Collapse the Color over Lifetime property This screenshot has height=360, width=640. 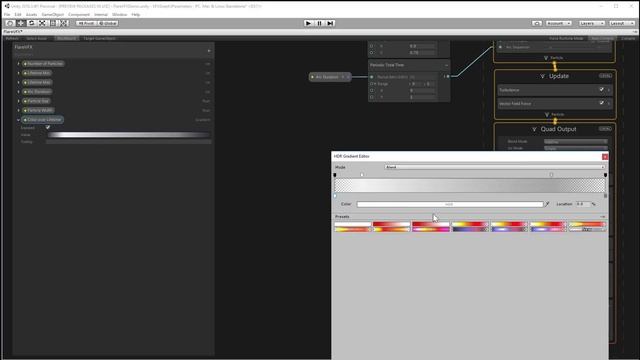[18, 120]
